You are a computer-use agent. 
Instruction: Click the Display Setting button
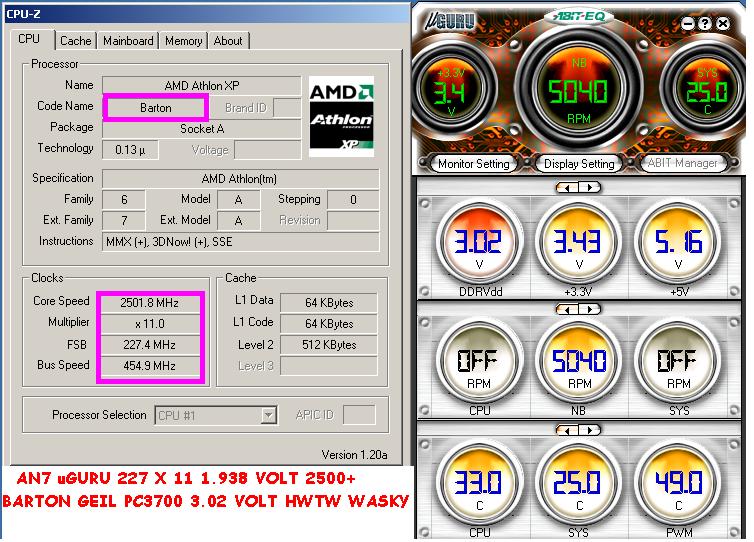tap(579, 163)
